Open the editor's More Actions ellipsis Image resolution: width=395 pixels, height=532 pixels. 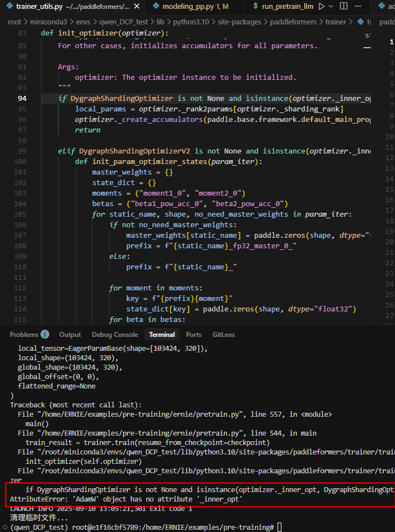click(x=358, y=7)
